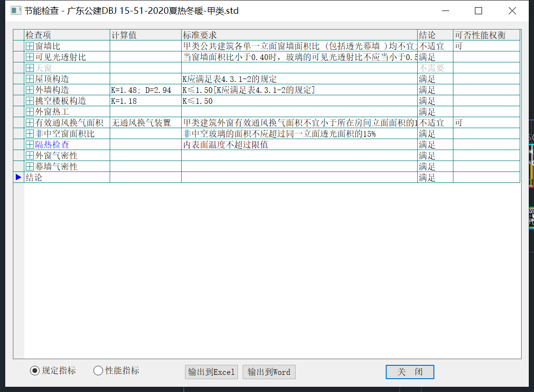Click plus icon beside 外窗热工
534x392 pixels.
(x=30, y=112)
